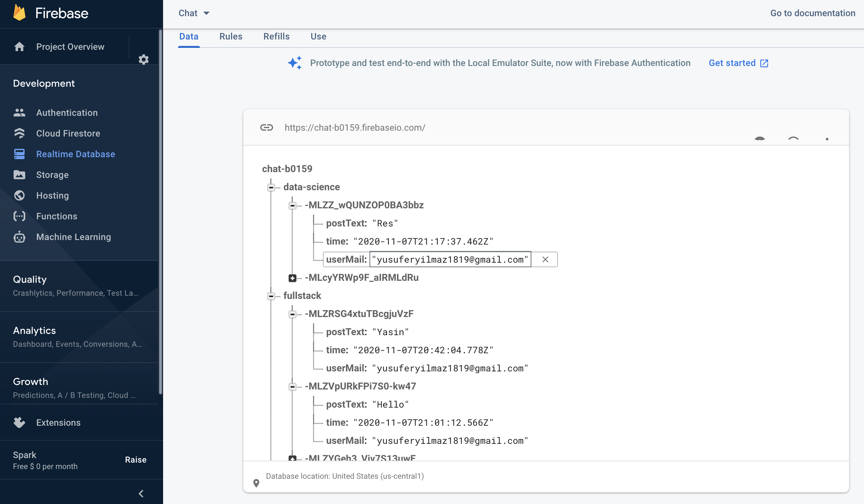Image resolution: width=864 pixels, height=504 pixels.
Task: Click the Get started link
Action: click(x=732, y=63)
